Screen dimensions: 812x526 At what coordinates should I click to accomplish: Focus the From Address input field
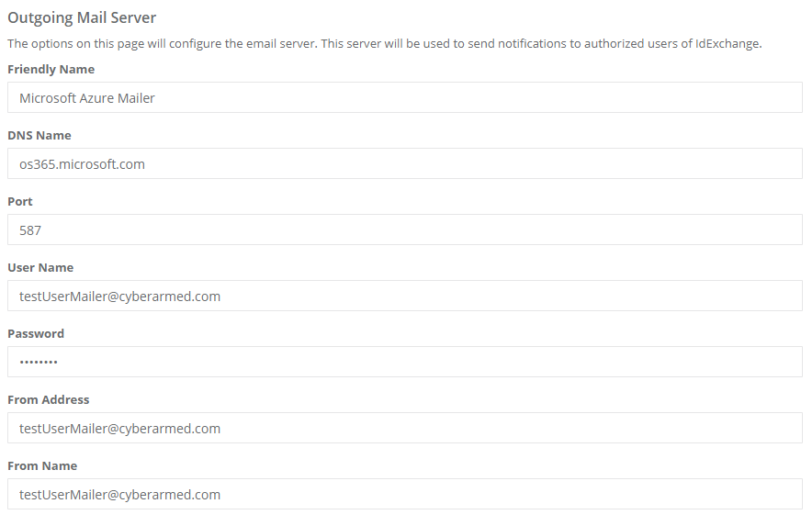pos(404,429)
